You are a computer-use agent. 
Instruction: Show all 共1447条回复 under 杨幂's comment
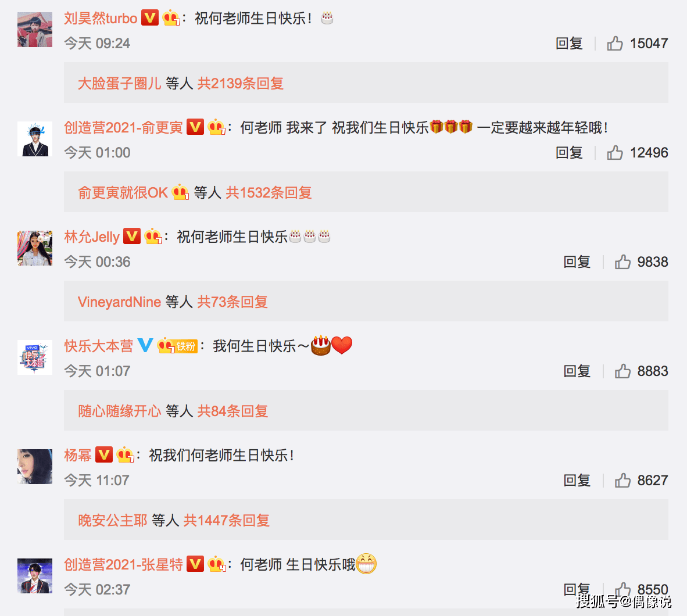pyautogui.click(x=226, y=521)
